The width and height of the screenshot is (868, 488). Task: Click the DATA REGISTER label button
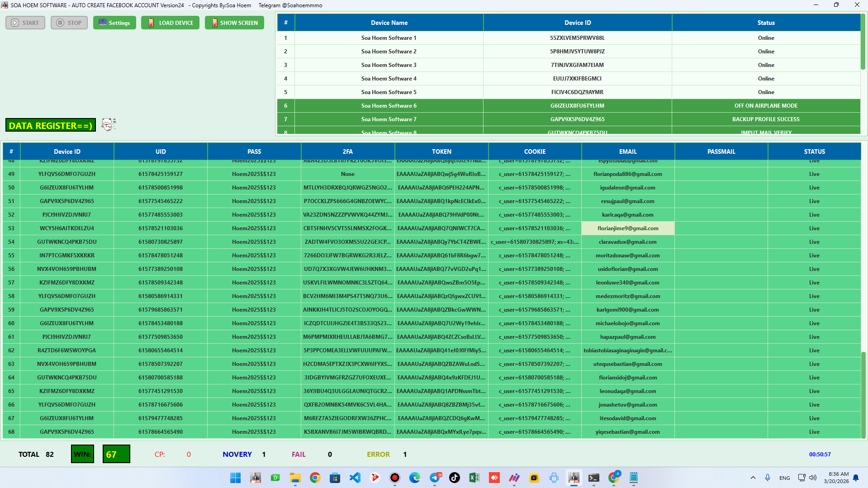click(x=51, y=125)
